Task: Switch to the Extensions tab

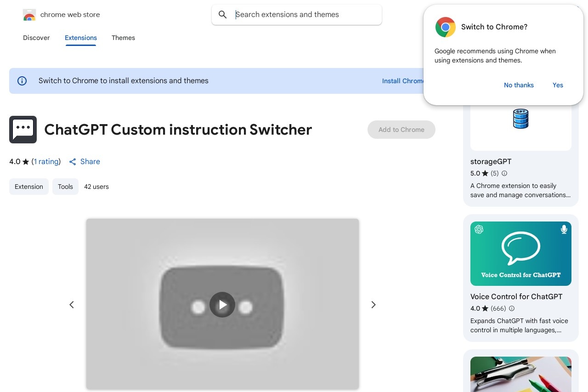Action: pyautogui.click(x=81, y=38)
